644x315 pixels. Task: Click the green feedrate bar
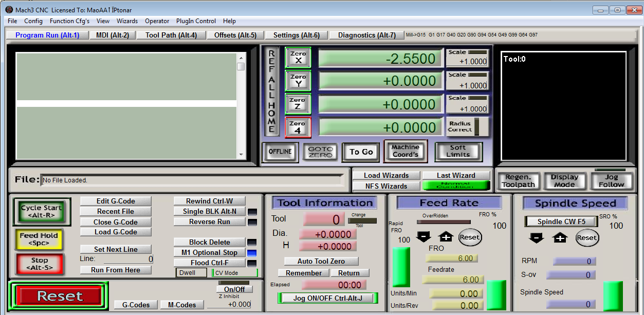[x=496, y=295]
